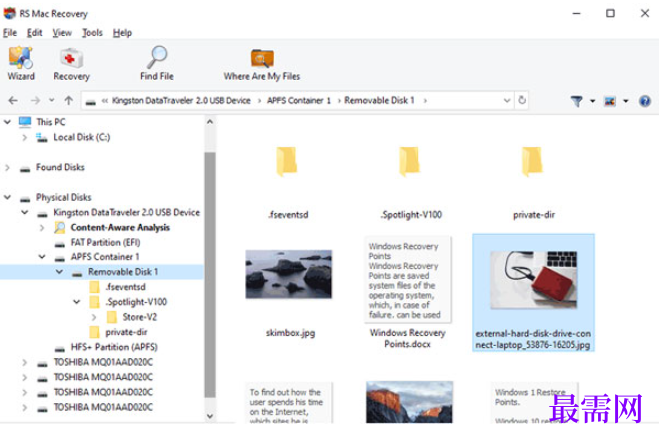Open the help question mark
Viewport: 661px width, 440px height.
tap(645, 101)
